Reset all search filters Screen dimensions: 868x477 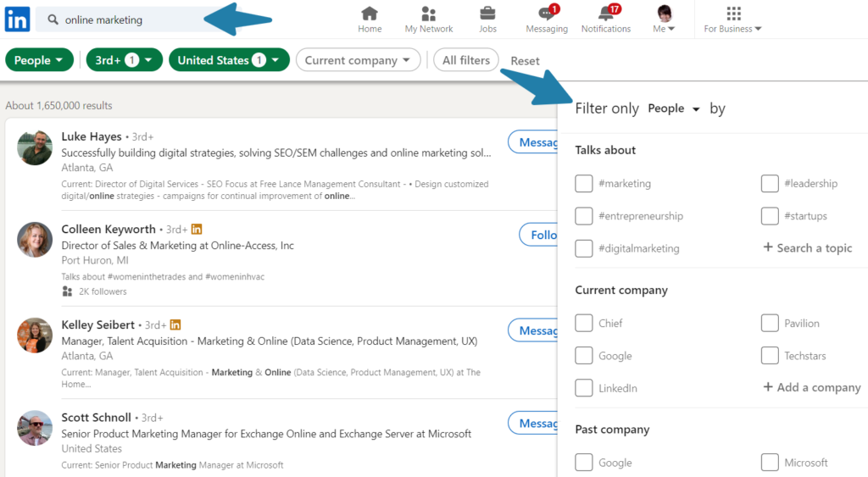pos(525,61)
